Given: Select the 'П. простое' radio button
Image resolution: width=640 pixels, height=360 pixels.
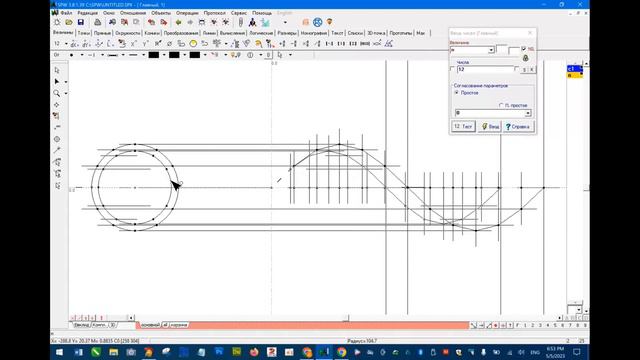Looking at the screenshot, I should point(501,105).
